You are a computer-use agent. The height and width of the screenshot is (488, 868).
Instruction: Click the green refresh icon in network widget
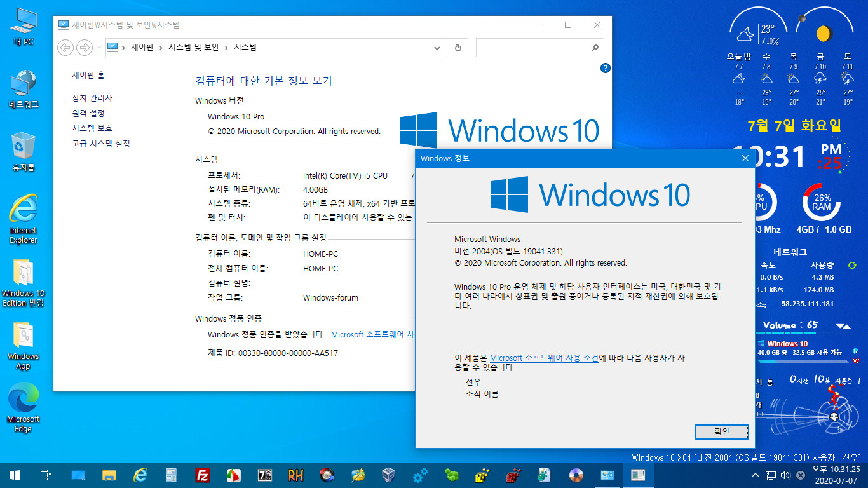coord(851,265)
